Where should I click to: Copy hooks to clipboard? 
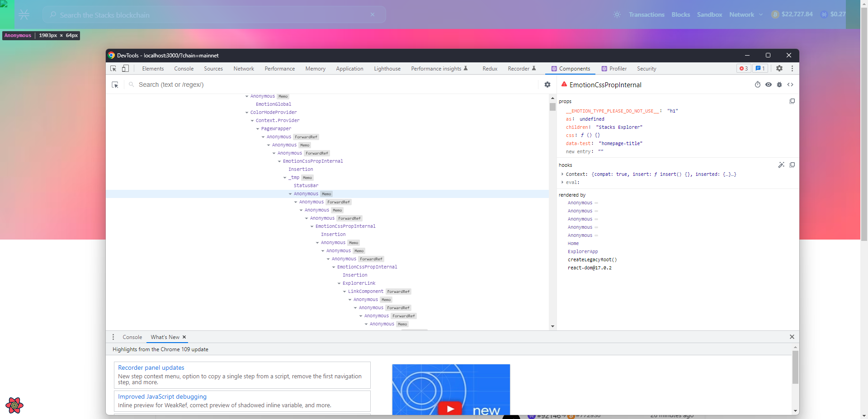point(792,165)
